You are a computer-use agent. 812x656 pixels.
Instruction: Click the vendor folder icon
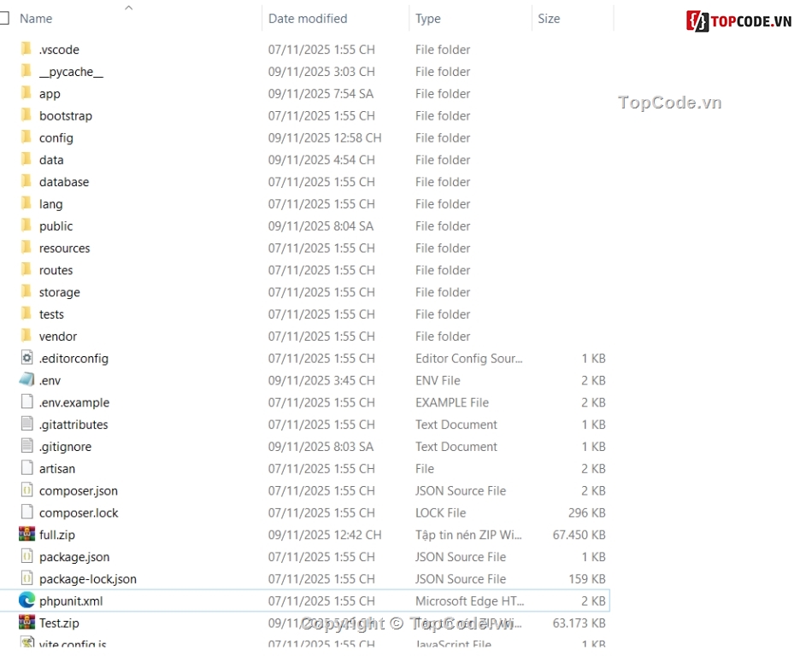click(26, 336)
